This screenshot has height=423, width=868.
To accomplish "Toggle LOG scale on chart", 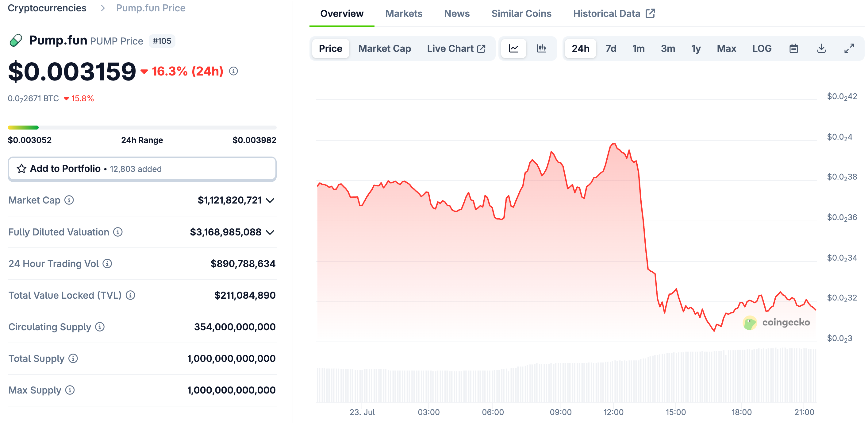I will [x=762, y=49].
